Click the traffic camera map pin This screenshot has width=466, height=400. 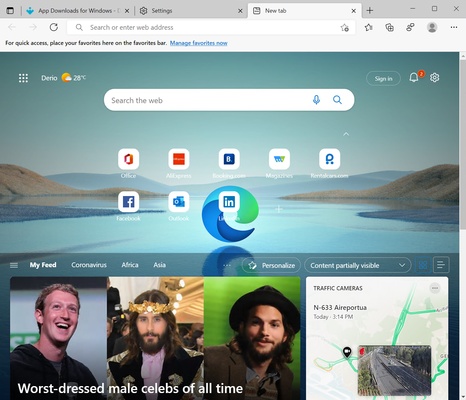347,352
